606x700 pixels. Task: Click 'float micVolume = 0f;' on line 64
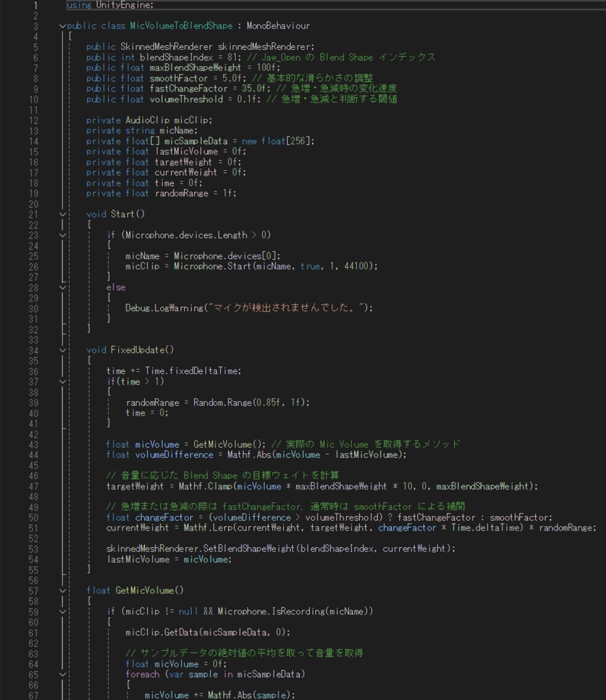176,664
